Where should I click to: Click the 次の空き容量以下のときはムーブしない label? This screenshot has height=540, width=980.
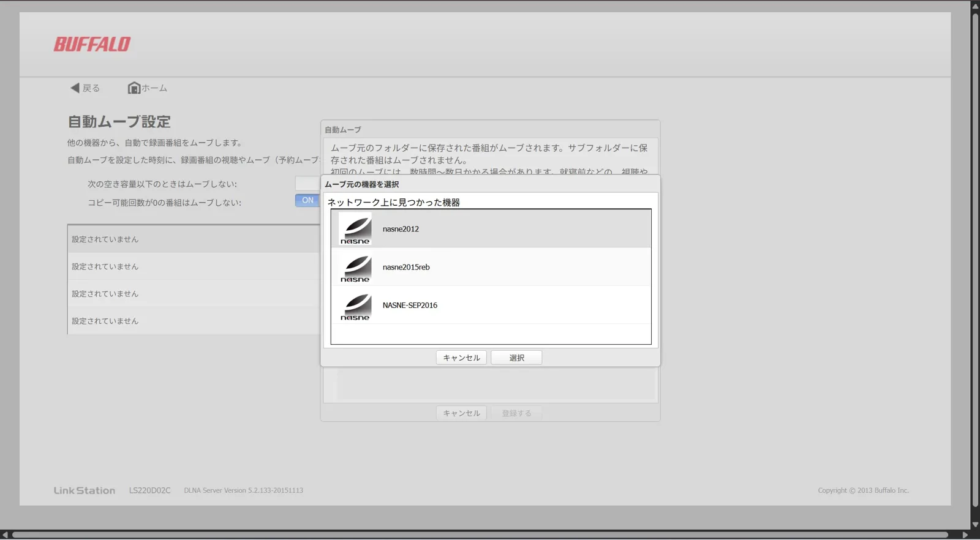tap(162, 184)
